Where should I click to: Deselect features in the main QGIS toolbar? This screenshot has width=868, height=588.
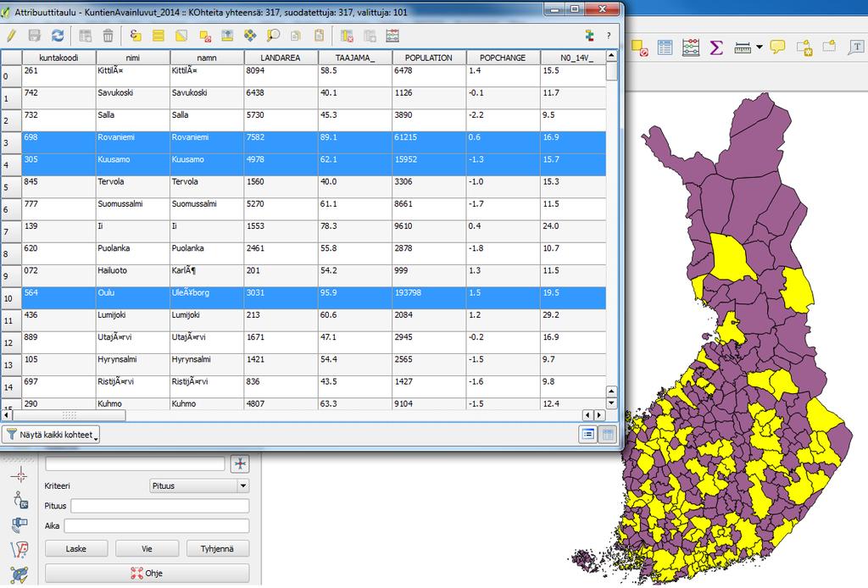(x=639, y=47)
